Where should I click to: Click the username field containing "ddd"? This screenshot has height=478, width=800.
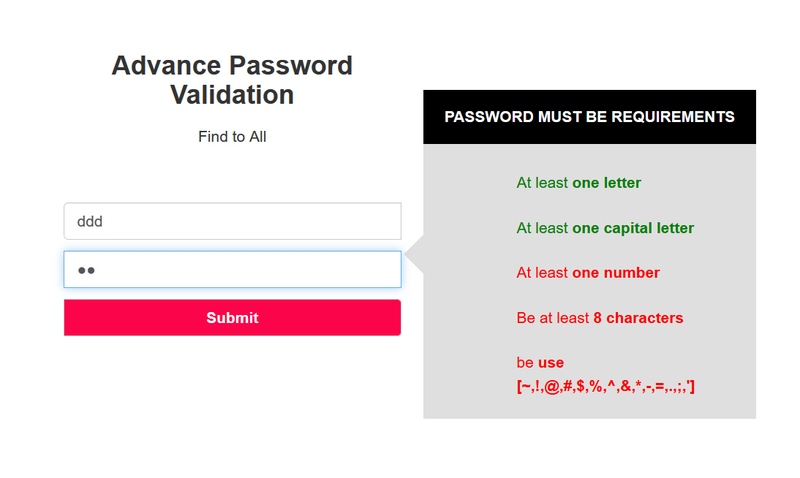pyautogui.click(x=232, y=221)
